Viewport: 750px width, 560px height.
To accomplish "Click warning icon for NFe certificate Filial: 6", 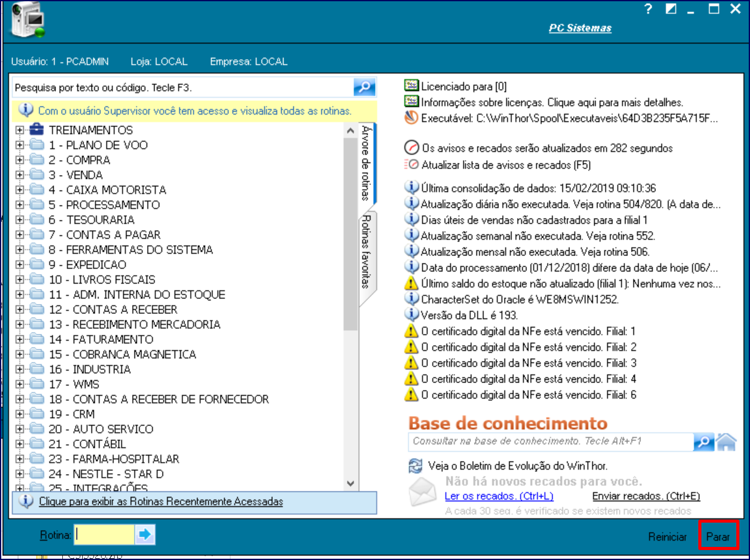I will [x=411, y=394].
